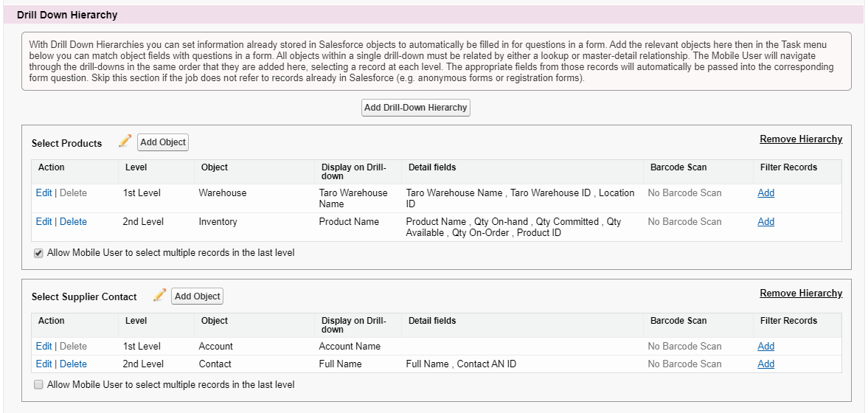Remove the Select Supplier Contact hierarchy
Screen dimensions: 868x413
pos(801,293)
